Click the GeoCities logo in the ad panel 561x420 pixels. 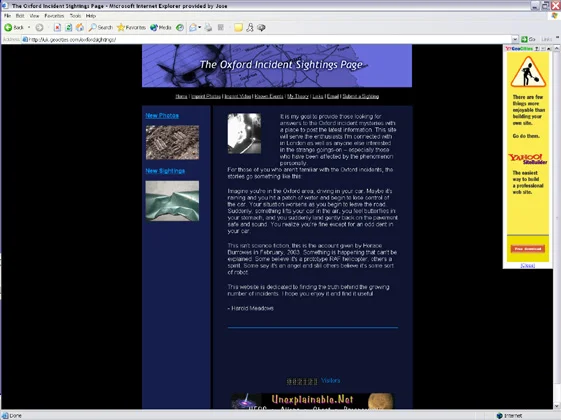(519, 49)
